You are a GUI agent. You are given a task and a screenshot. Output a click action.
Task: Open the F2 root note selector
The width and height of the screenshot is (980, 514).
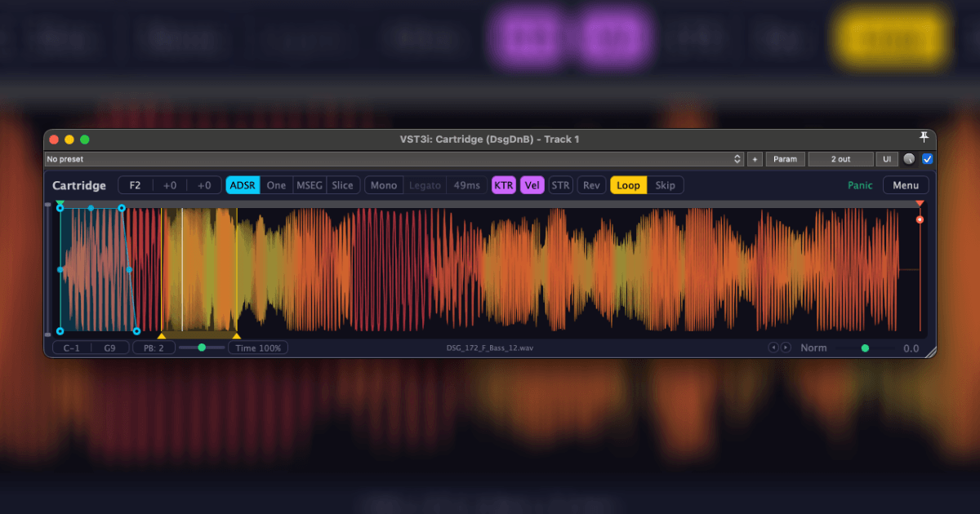click(x=136, y=185)
